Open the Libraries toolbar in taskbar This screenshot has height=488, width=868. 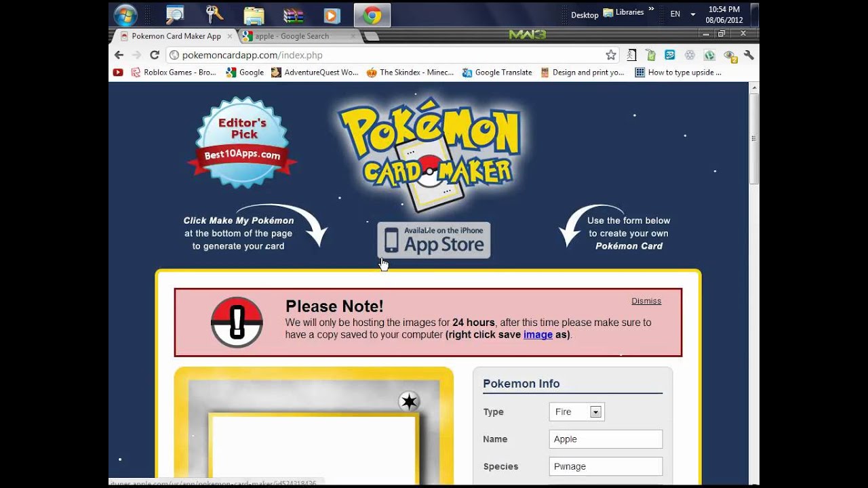(623, 12)
